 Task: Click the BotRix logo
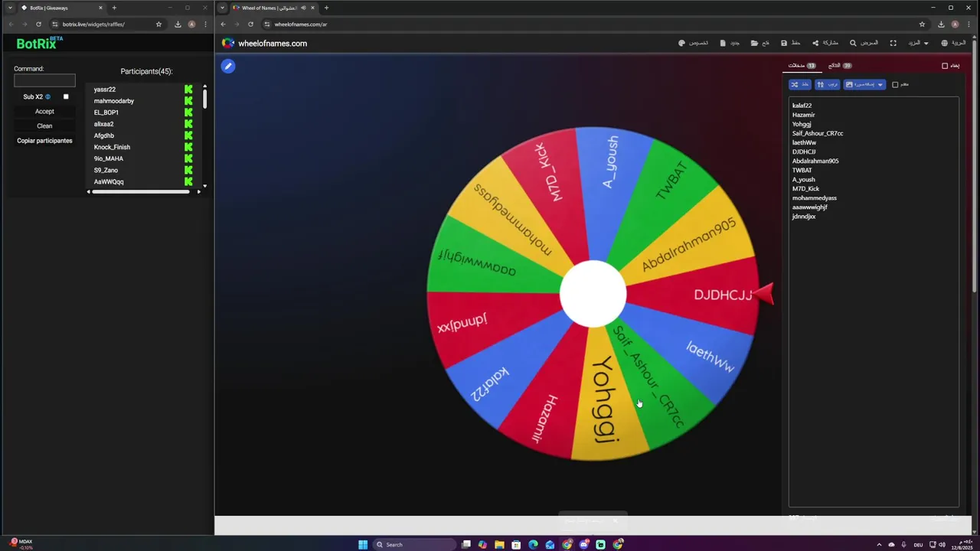pyautogui.click(x=39, y=44)
